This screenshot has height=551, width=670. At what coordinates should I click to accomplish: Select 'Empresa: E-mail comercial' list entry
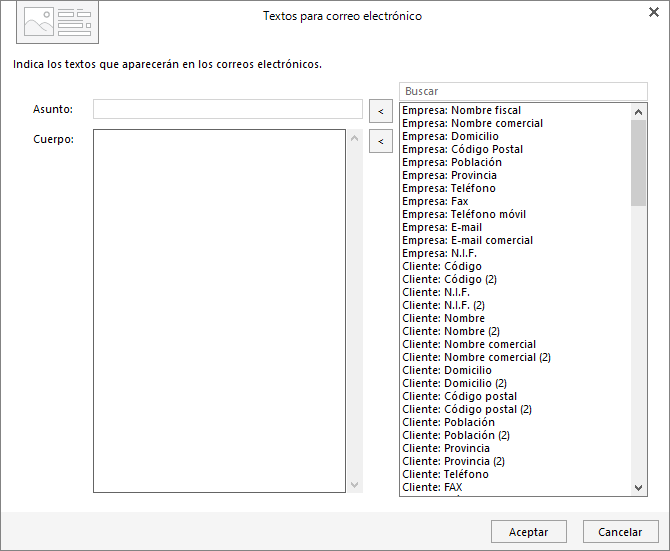(516, 240)
